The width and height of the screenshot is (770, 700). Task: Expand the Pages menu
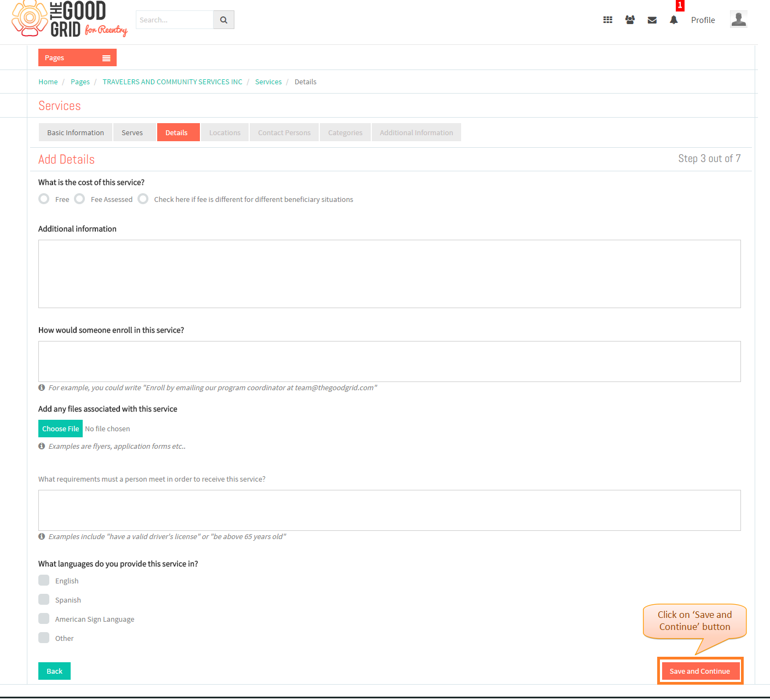pyautogui.click(x=77, y=57)
